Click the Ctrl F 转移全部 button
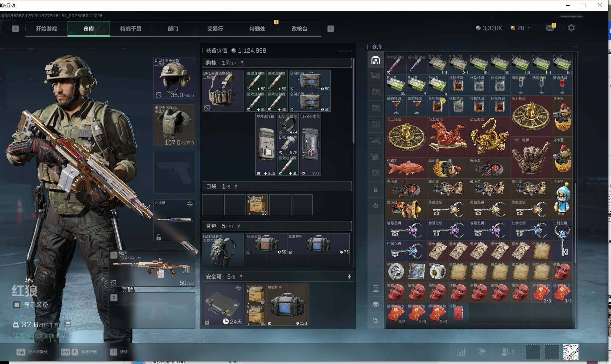Screen dimensions: 611x364 coord(79,352)
